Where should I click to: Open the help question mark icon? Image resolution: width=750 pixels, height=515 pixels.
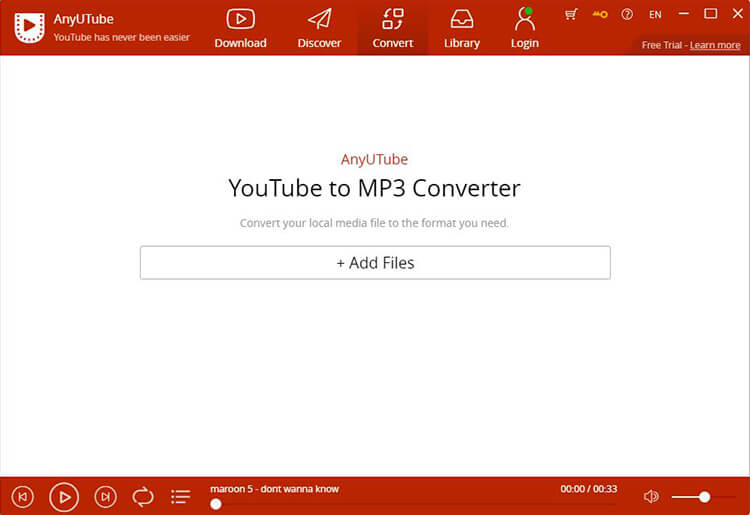tap(627, 14)
